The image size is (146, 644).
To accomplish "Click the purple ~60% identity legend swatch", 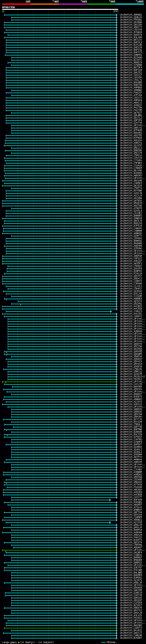I will click(x=73, y=4).
